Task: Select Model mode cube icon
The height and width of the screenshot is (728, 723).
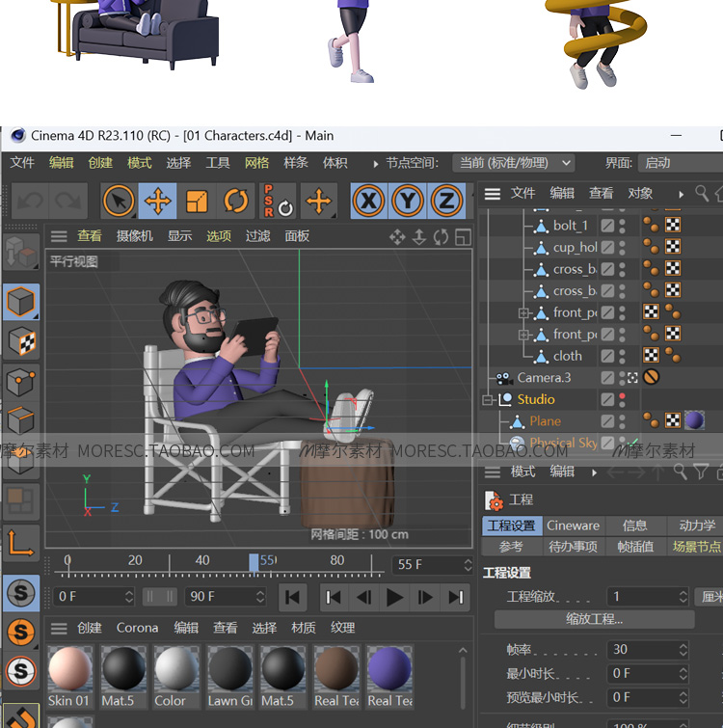Action: (x=21, y=302)
